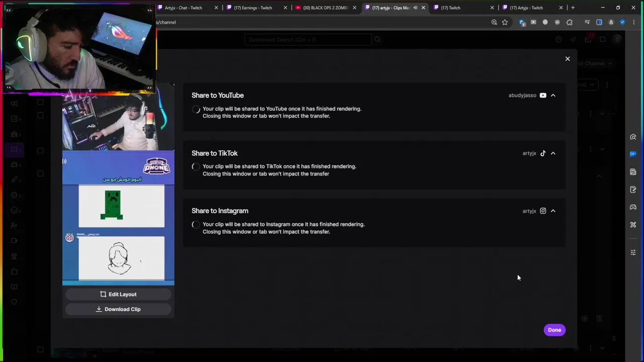The height and width of the screenshot is (362, 644).
Task: Open a new browser tab
Action: 573,8
